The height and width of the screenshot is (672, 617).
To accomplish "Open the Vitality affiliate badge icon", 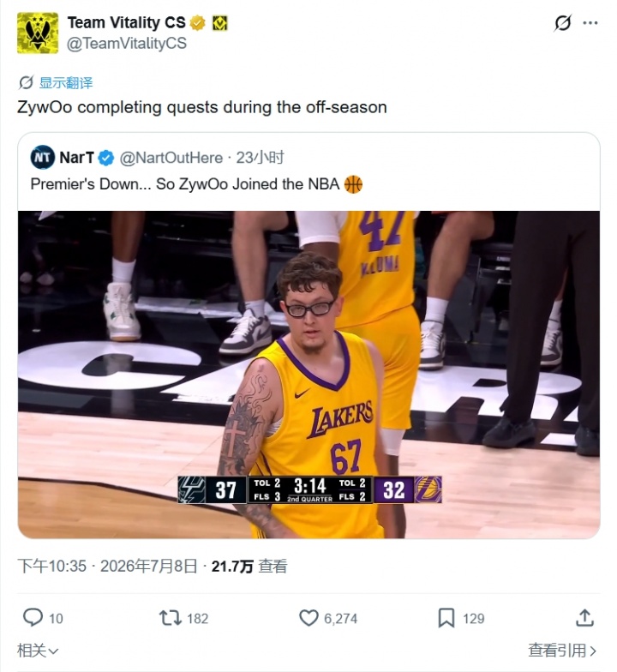I will (220, 23).
